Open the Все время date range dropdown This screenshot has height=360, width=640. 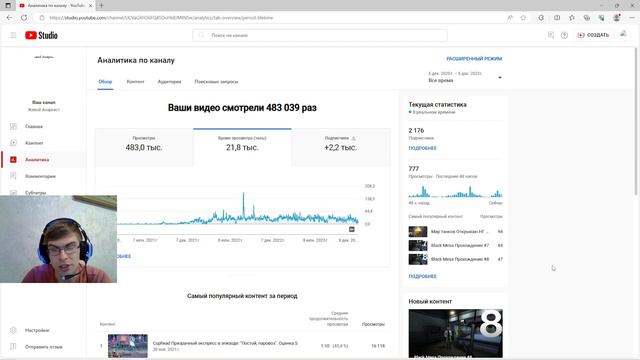464,77
